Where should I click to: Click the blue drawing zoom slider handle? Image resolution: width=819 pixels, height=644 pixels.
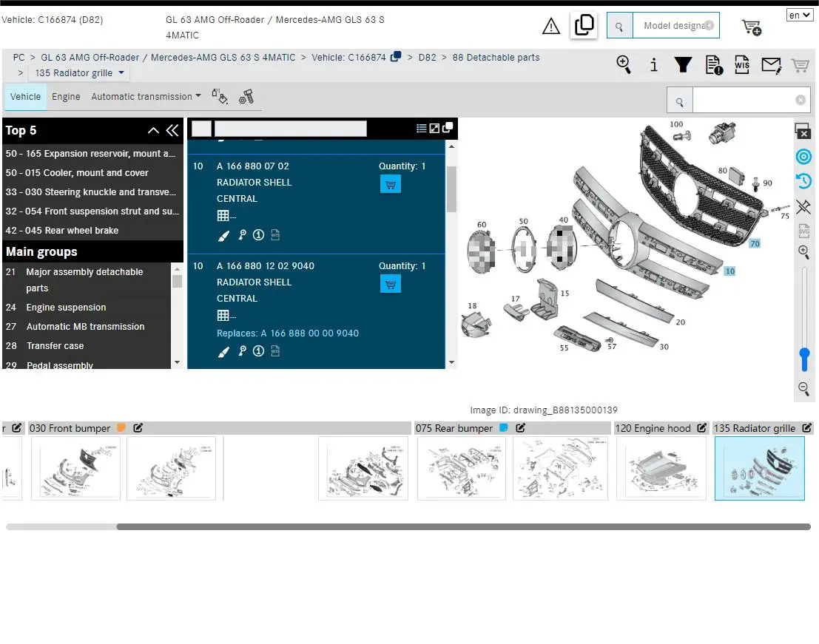coord(804,359)
